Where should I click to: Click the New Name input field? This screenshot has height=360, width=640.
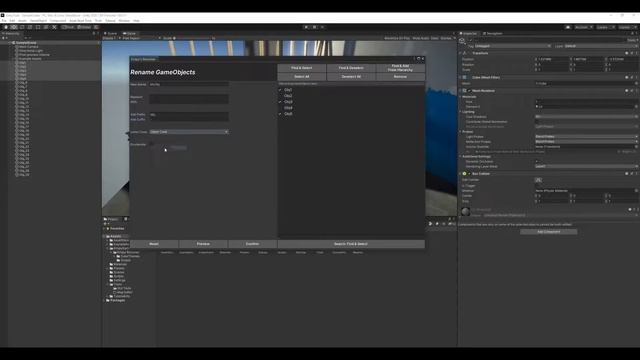pos(189,84)
